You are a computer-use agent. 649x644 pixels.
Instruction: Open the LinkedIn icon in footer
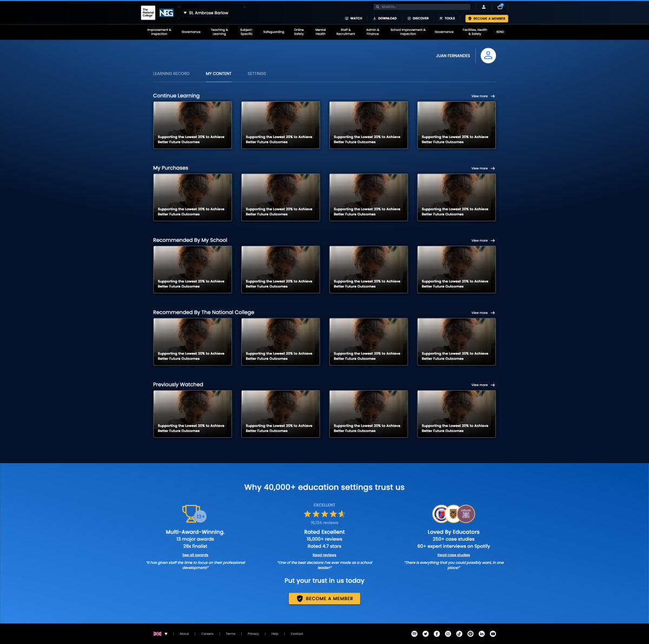(x=482, y=634)
